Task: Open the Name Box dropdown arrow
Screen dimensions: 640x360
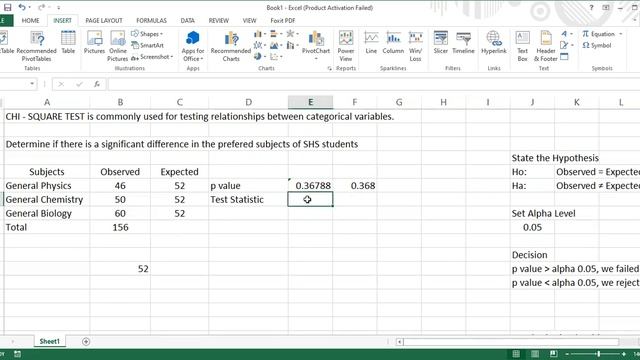Action: pyautogui.click(x=32, y=84)
